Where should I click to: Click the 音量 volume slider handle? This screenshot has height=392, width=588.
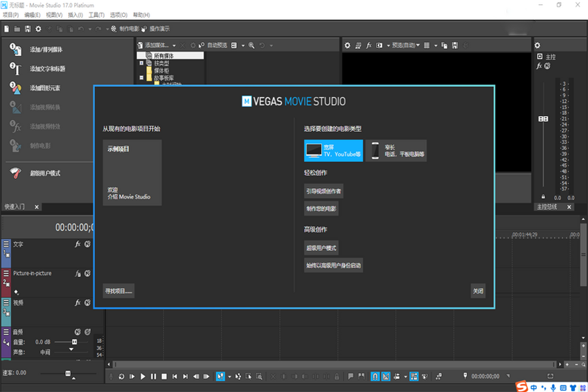[x=74, y=342]
